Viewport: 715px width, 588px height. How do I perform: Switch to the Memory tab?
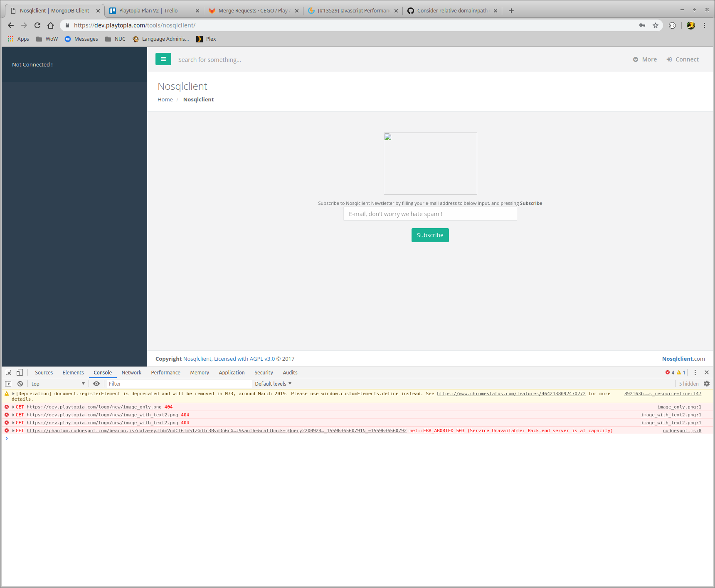point(199,372)
